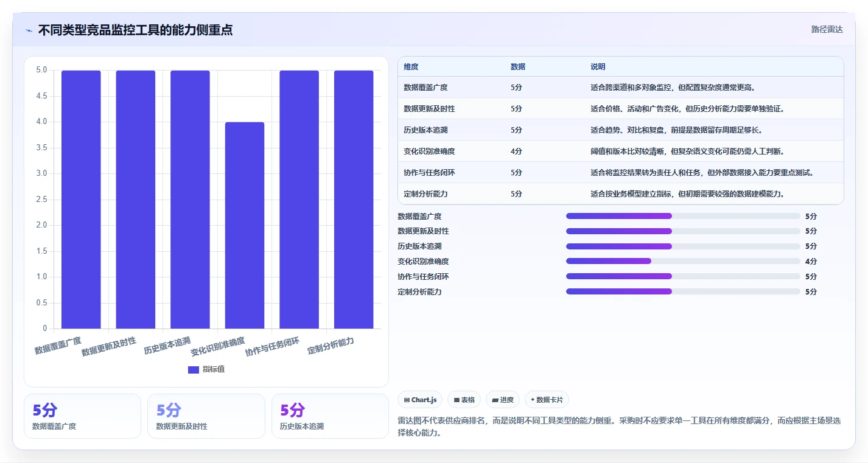The image size is (868, 463).
Task: Select the 进度 tag chip
Action: pos(503,400)
